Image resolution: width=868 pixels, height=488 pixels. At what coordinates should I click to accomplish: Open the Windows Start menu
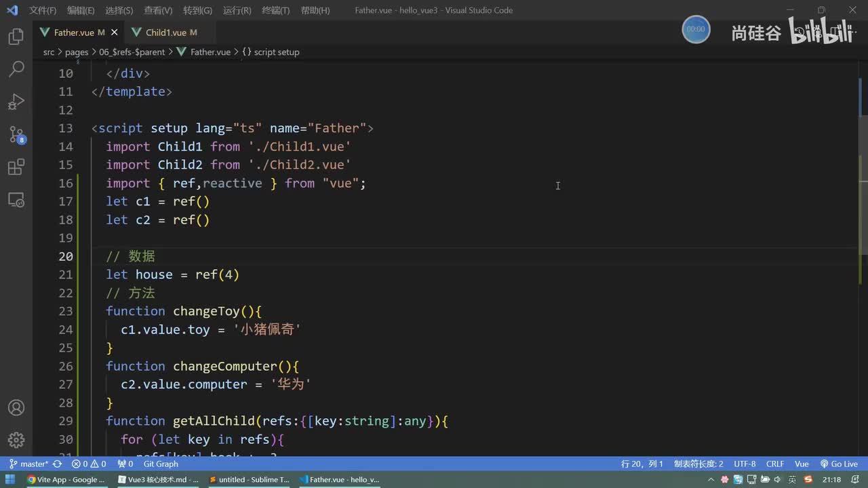tap(11, 480)
